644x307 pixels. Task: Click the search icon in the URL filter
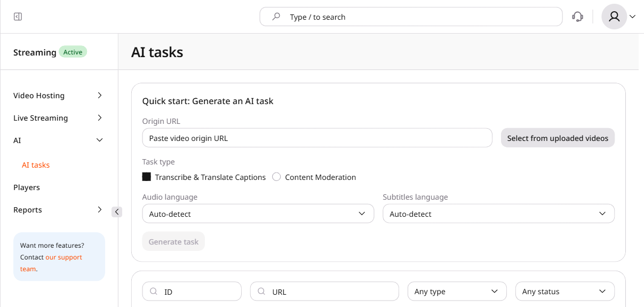pos(261,292)
